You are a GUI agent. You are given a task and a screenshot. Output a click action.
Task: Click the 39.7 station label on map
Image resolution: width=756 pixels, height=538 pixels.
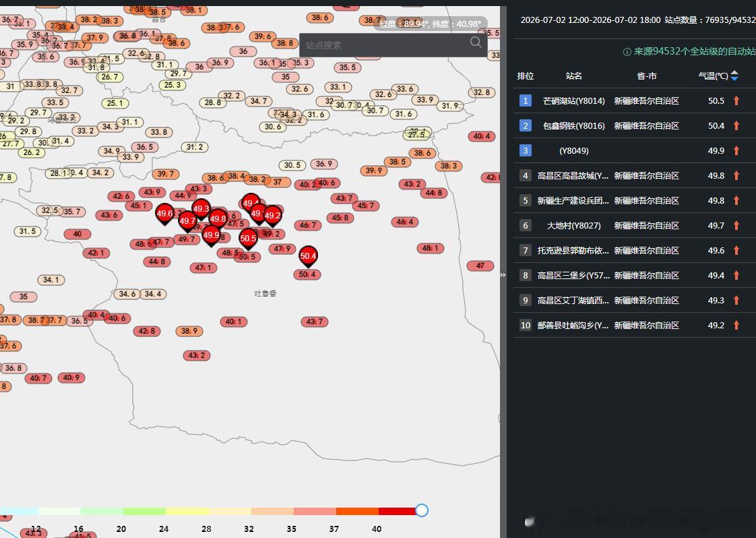[x=165, y=174]
